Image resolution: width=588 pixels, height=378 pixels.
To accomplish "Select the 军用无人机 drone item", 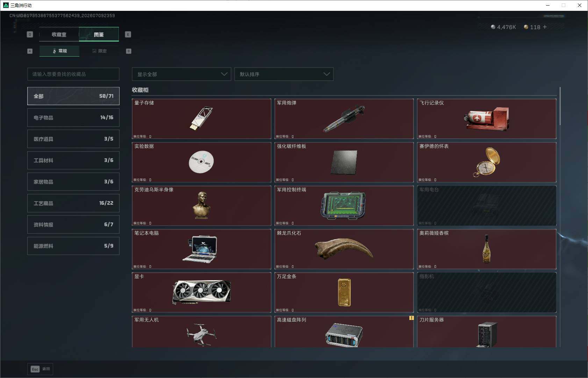I will [201, 332].
